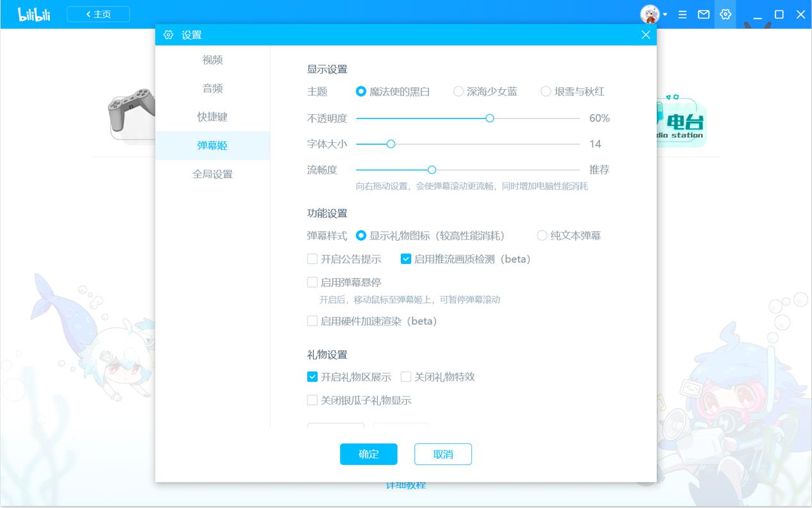Screen dimensions: 812x508
Task: Expand the dropdown arrow beside the avatar
Action: (665, 15)
